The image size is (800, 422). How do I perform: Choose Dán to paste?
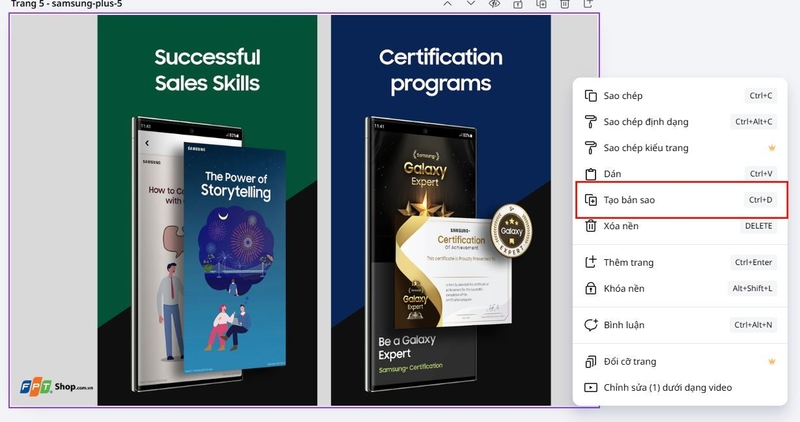(680, 173)
